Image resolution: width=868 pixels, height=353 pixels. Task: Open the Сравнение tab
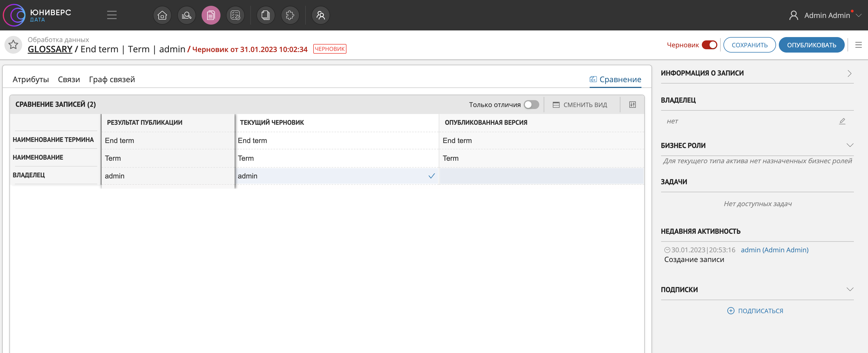pyautogui.click(x=615, y=79)
